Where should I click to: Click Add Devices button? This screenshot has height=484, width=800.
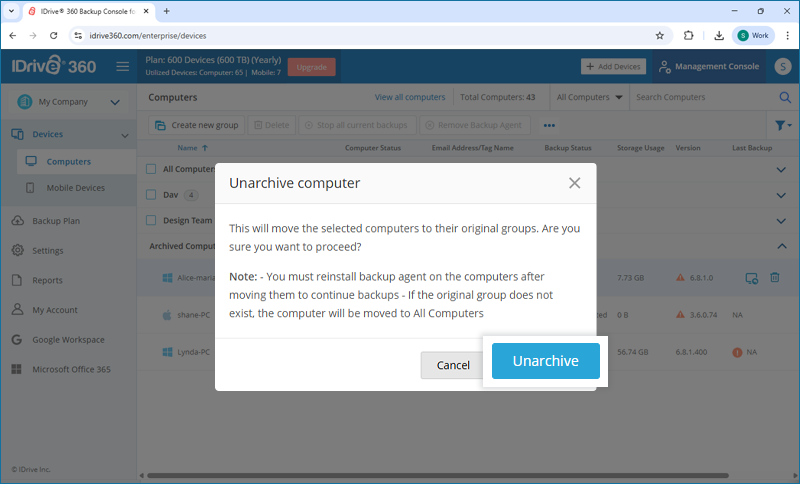[x=613, y=66]
